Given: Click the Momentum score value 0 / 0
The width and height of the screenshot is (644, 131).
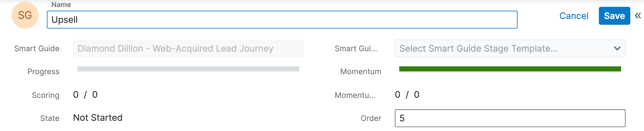Looking at the screenshot, I should (x=407, y=95).
